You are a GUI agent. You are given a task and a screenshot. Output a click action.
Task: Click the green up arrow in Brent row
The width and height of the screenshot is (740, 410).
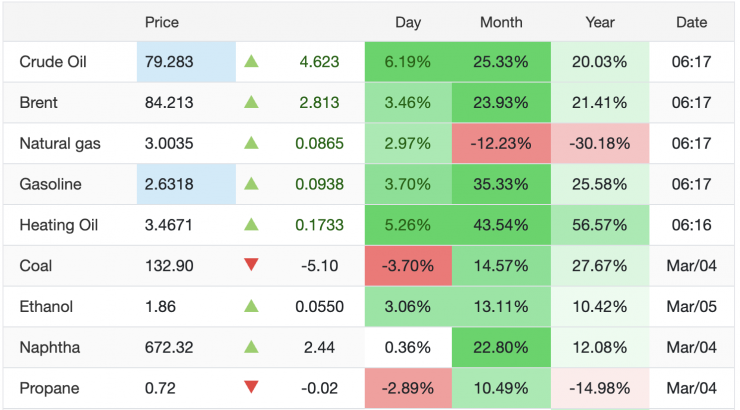252,103
